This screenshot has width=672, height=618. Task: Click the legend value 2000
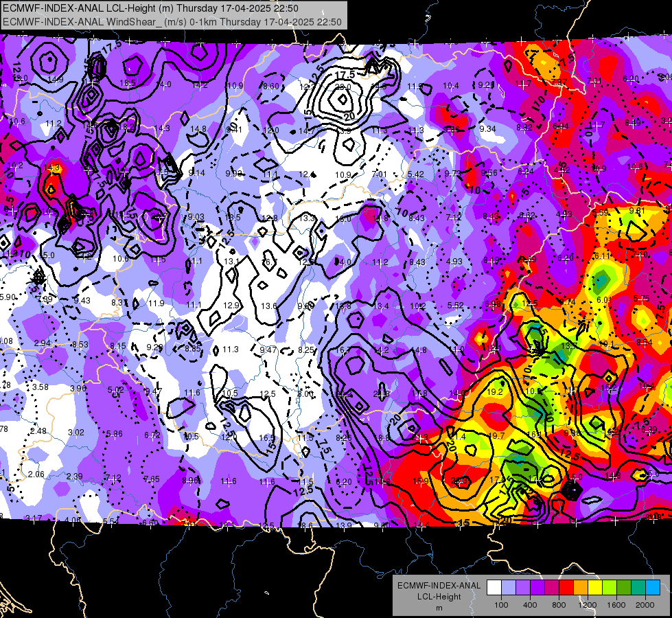click(x=645, y=605)
